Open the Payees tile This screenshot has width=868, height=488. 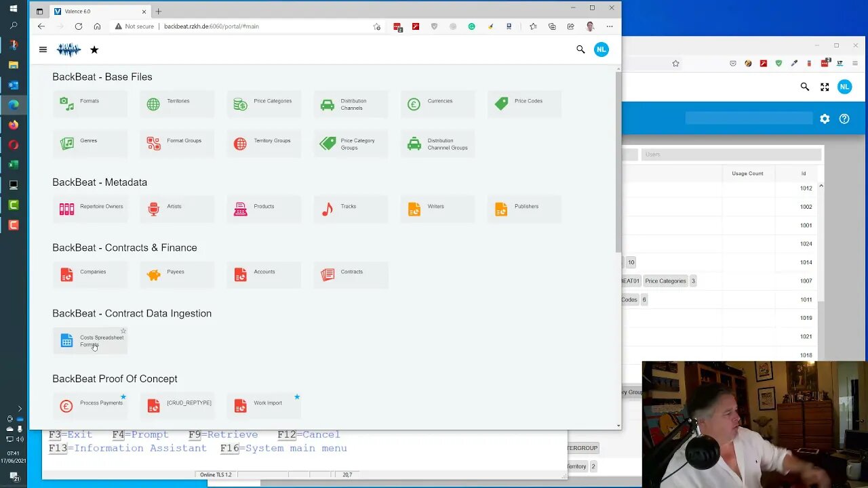point(176,274)
